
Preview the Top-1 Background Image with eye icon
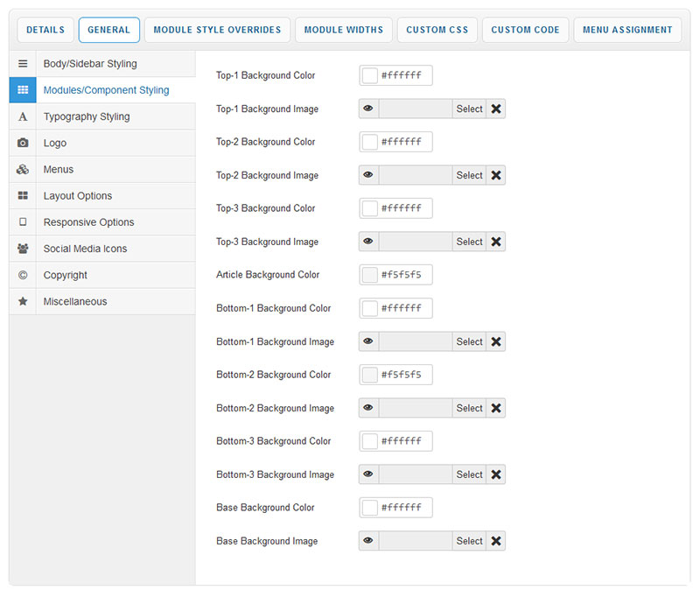(x=368, y=109)
